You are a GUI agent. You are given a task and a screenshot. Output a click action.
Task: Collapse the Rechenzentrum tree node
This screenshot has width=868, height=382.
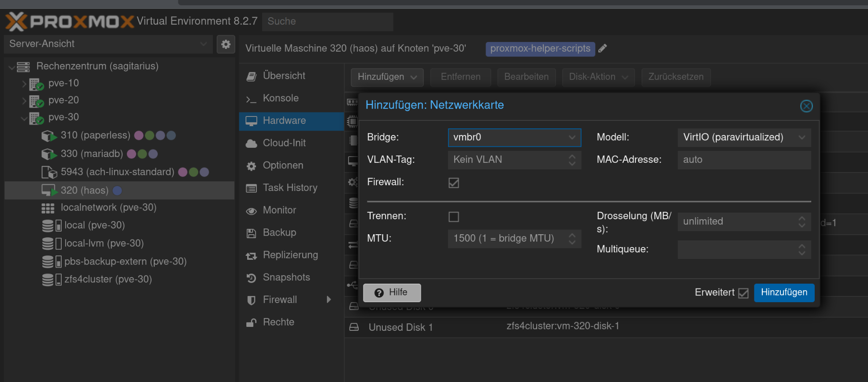click(11, 67)
